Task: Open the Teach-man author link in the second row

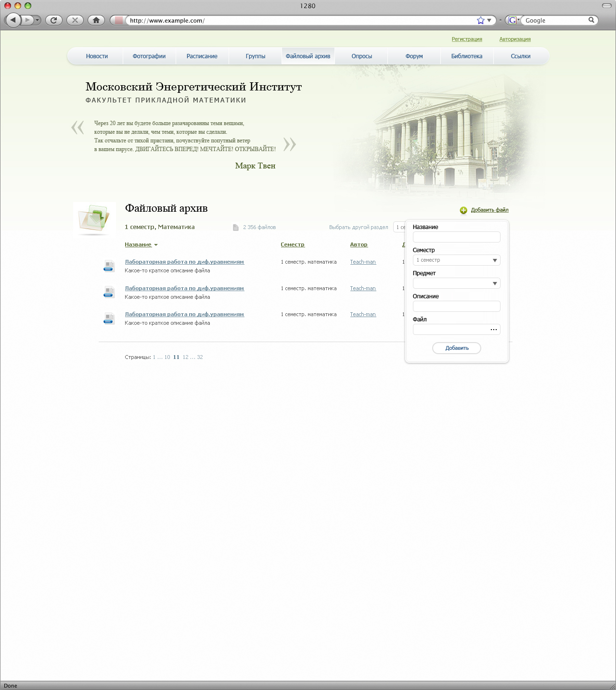Action: [363, 288]
